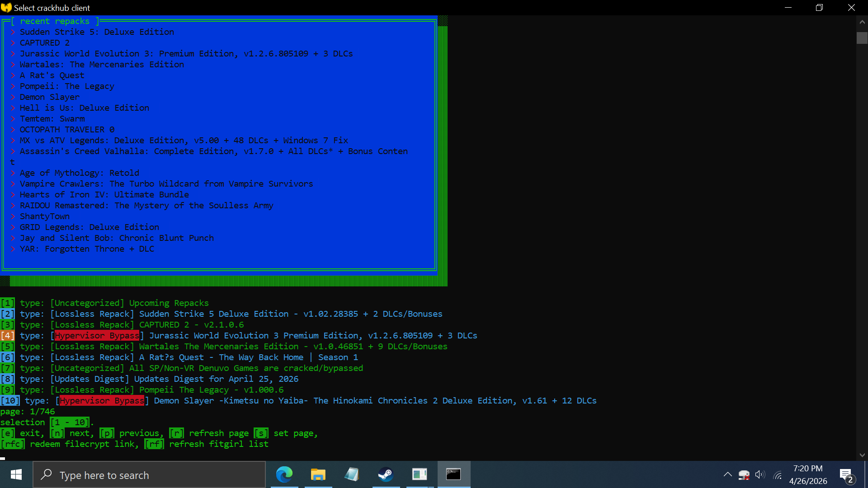Select entry 4 Hypervisor Bypass line
The image size is (868, 488).
coord(239,336)
